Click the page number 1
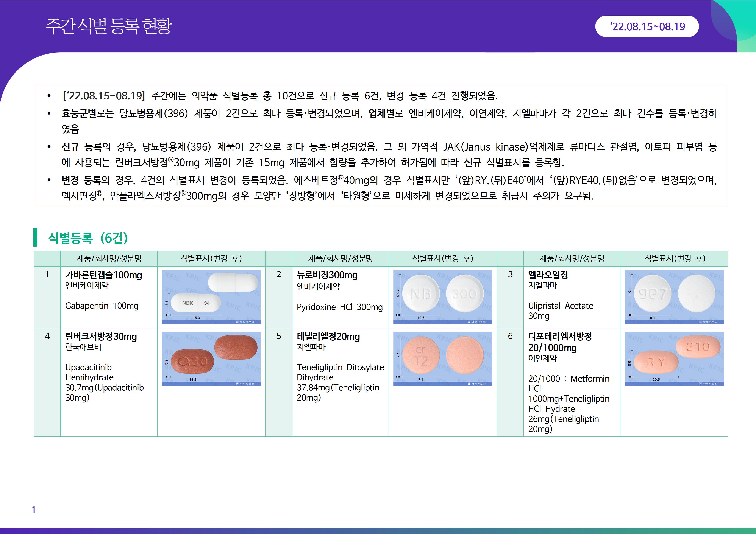756x534 pixels. click(34, 510)
